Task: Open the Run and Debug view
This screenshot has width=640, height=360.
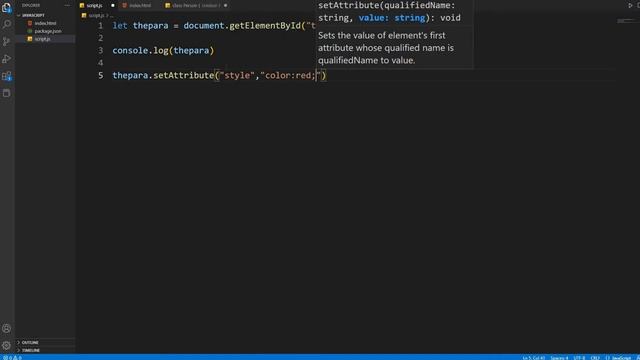Action: pyautogui.click(x=7, y=59)
